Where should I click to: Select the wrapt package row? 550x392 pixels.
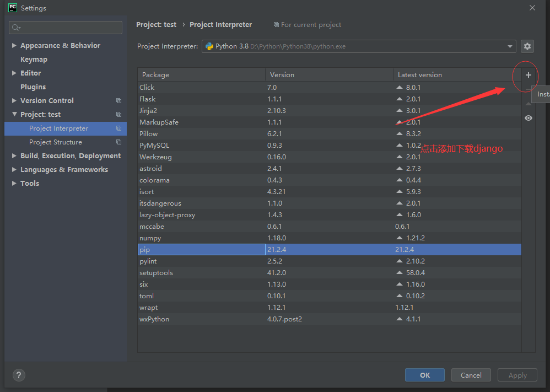click(x=330, y=308)
